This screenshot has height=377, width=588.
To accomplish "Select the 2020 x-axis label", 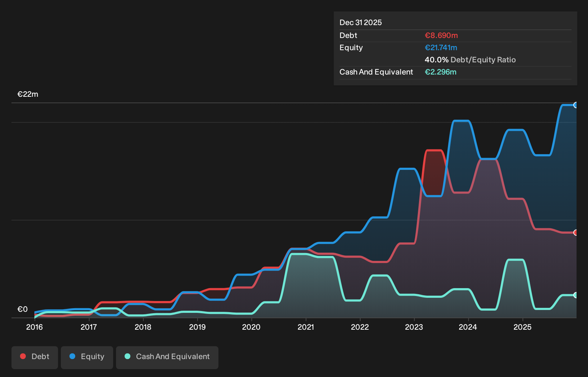I will 251,327.
